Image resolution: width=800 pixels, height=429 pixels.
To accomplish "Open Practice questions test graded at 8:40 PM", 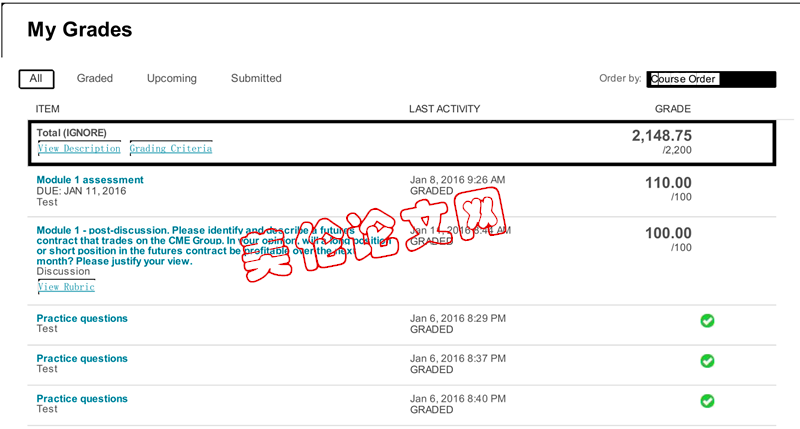I will [x=82, y=399].
